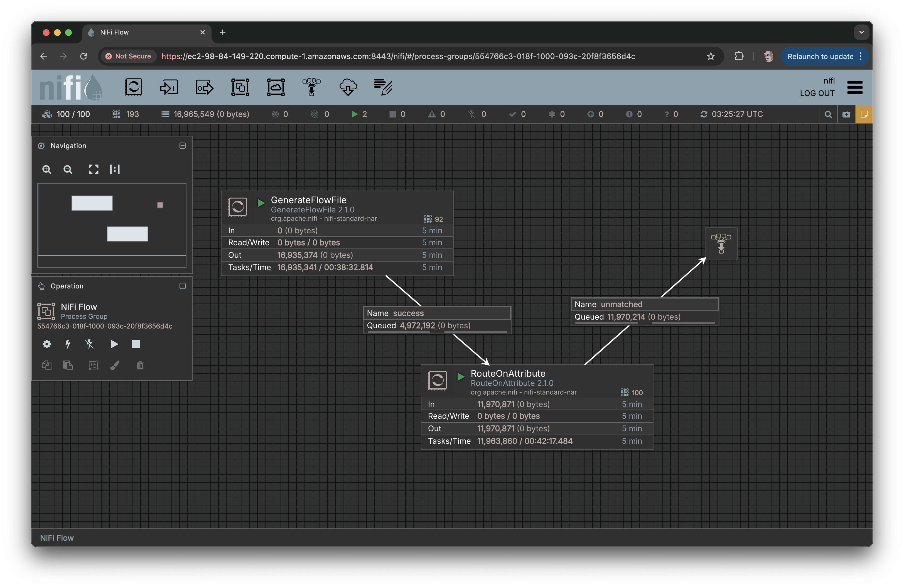
Task: Click the funnel component on canvas
Action: (x=721, y=244)
